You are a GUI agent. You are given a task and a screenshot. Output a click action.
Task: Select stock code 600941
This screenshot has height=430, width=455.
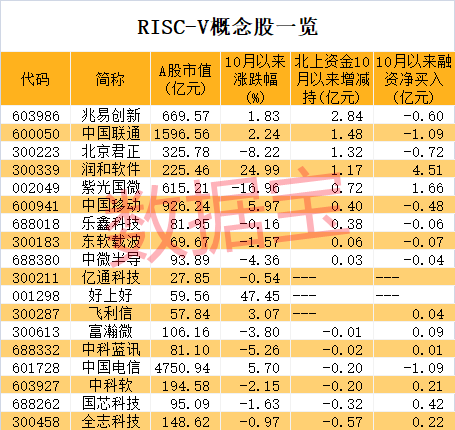pos(36,206)
